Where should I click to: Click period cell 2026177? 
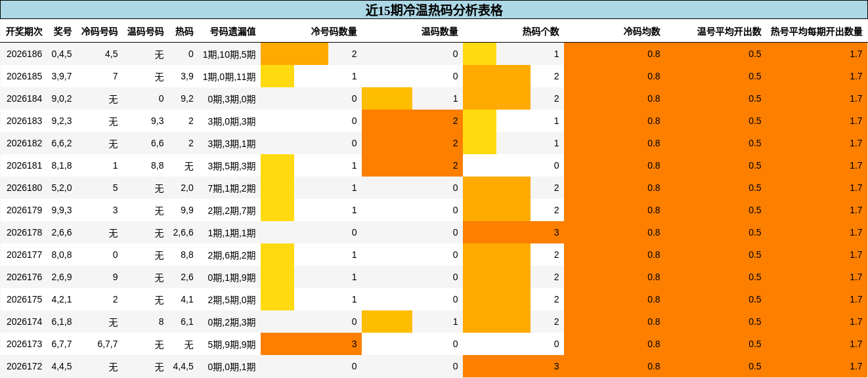tap(24, 255)
